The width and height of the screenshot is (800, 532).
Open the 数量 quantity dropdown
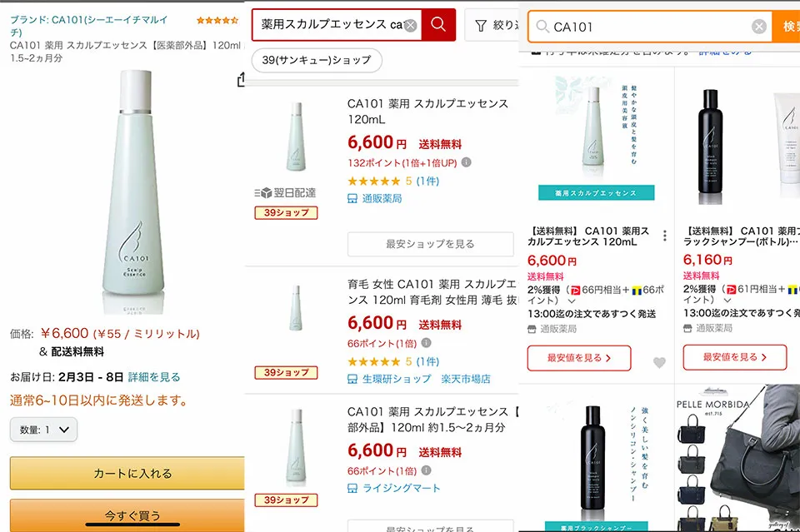pyautogui.click(x=43, y=430)
